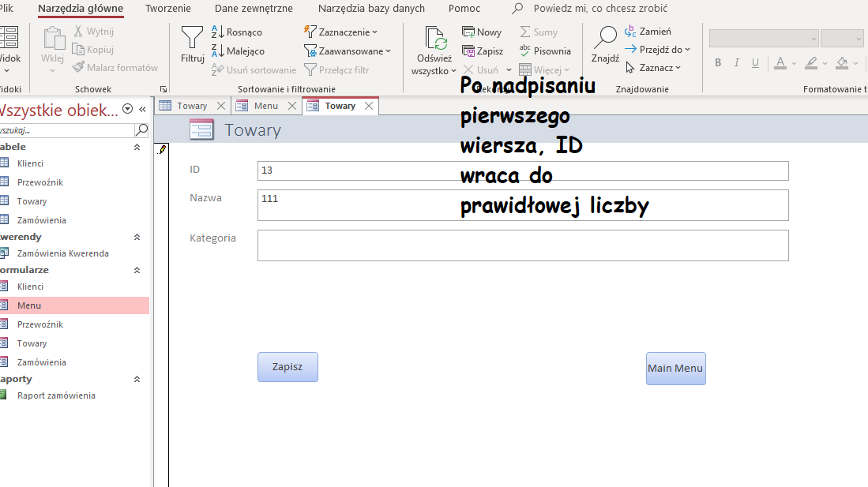Open Zaawansowane filter options

click(x=348, y=51)
